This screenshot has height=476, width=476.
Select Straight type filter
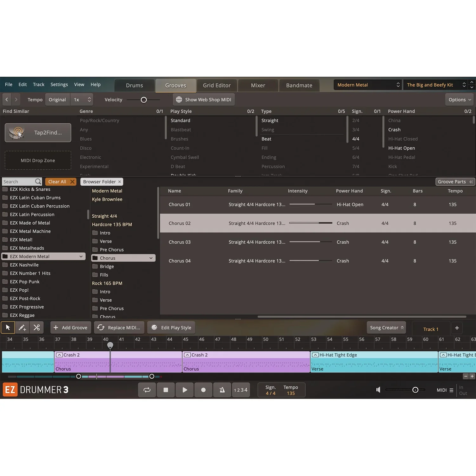(x=270, y=121)
